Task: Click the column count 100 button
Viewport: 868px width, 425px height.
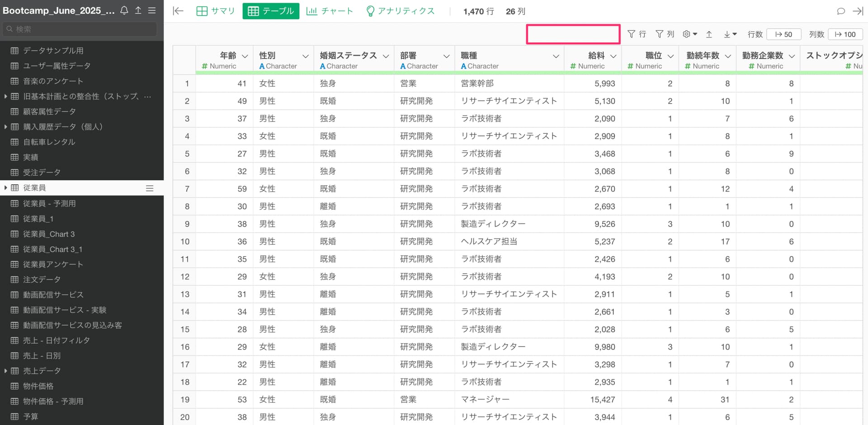Action: (x=845, y=34)
